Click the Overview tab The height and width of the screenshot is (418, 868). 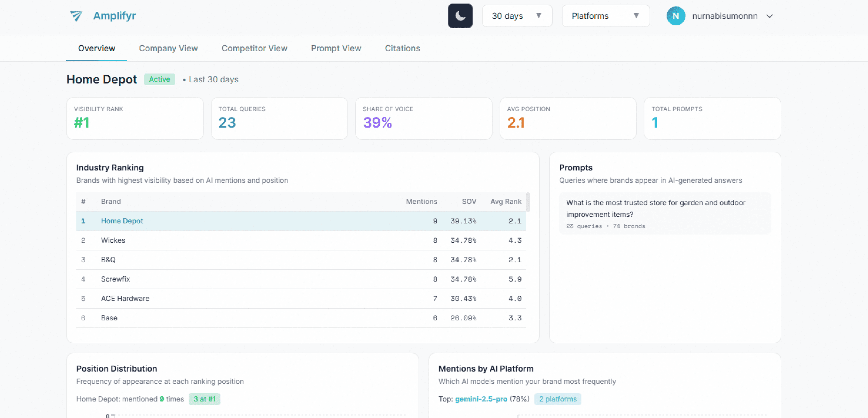(96, 48)
